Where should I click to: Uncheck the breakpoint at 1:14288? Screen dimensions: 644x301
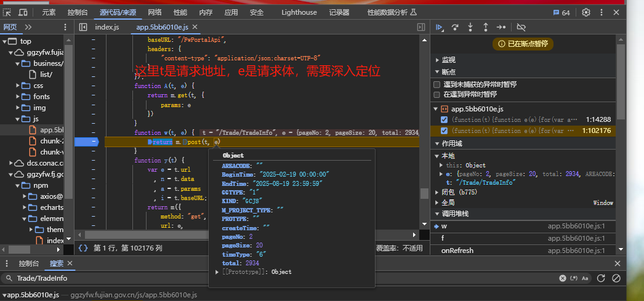[444, 119]
